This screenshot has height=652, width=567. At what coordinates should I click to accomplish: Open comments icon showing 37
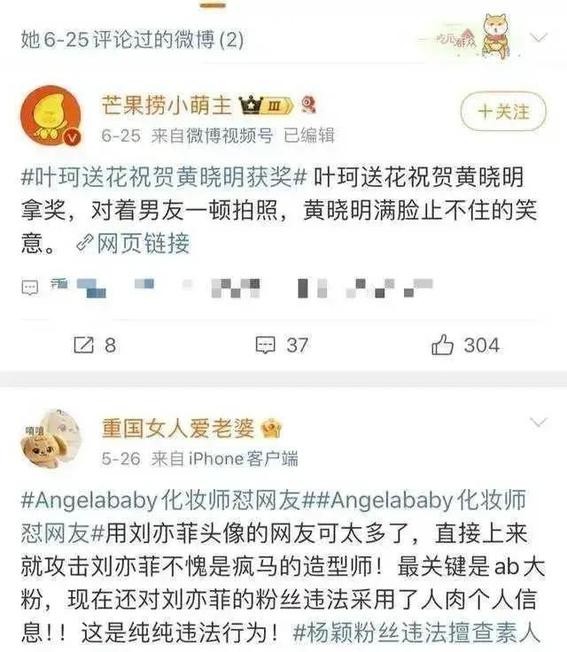pos(265,346)
